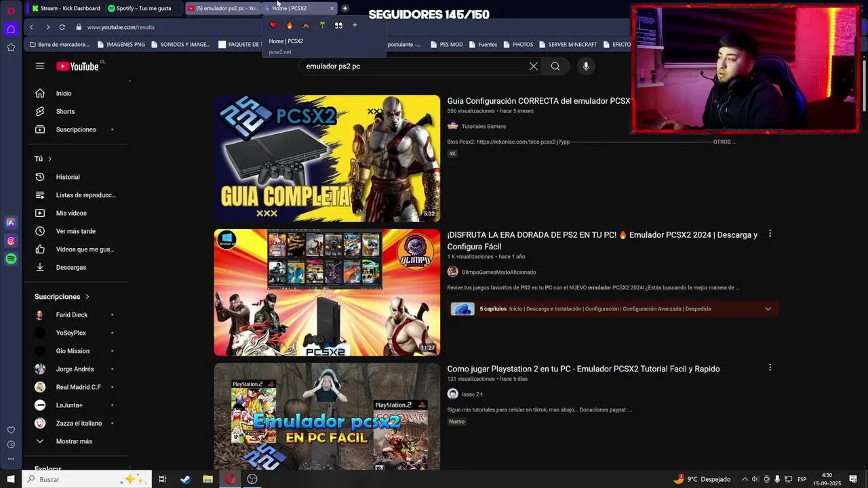Clear the search box with the X
This screenshot has width=868, height=488.
pos(534,66)
